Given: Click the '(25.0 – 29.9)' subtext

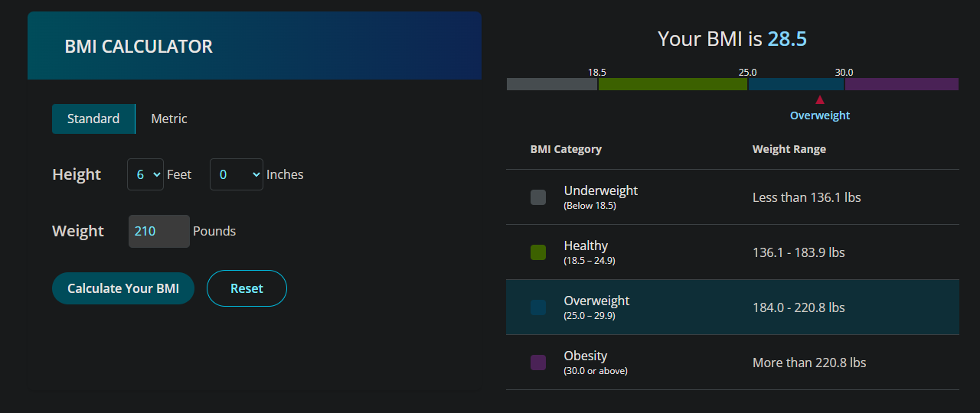Looking at the screenshot, I should pyautogui.click(x=590, y=316).
